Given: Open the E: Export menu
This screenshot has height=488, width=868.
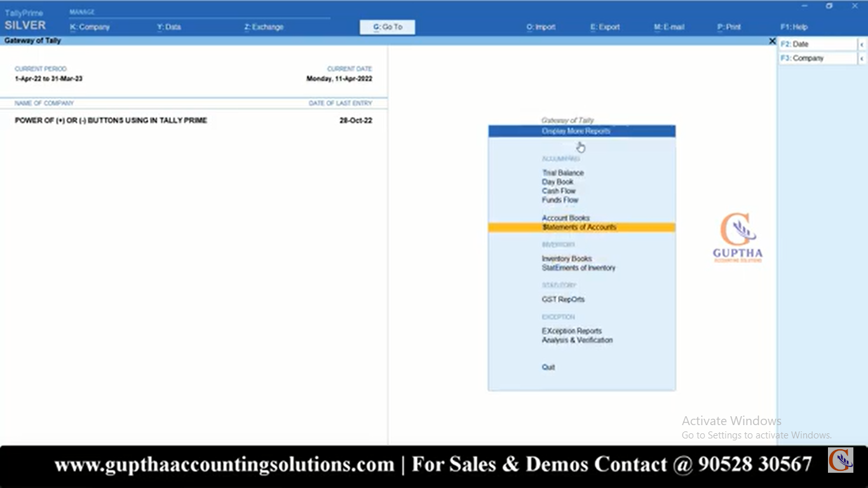Looking at the screenshot, I should [x=605, y=27].
